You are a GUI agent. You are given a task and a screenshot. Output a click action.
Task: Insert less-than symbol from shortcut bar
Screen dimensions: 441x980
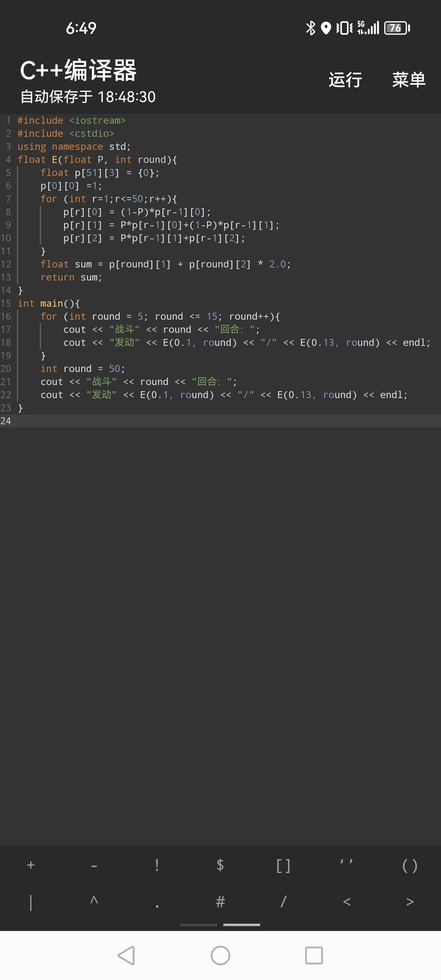click(x=347, y=902)
